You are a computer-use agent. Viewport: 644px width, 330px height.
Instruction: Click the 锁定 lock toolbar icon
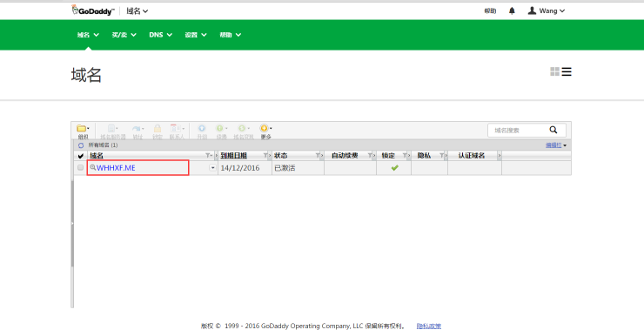click(158, 131)
